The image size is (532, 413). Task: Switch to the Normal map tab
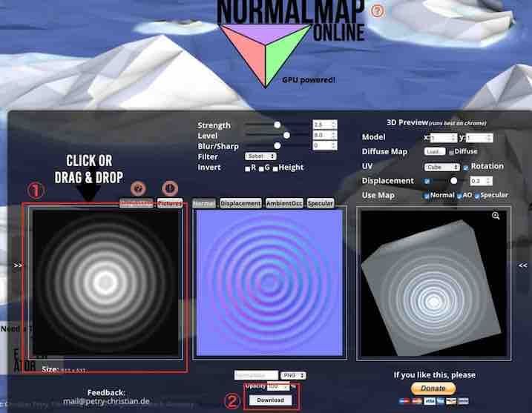(x=204, y=203)
